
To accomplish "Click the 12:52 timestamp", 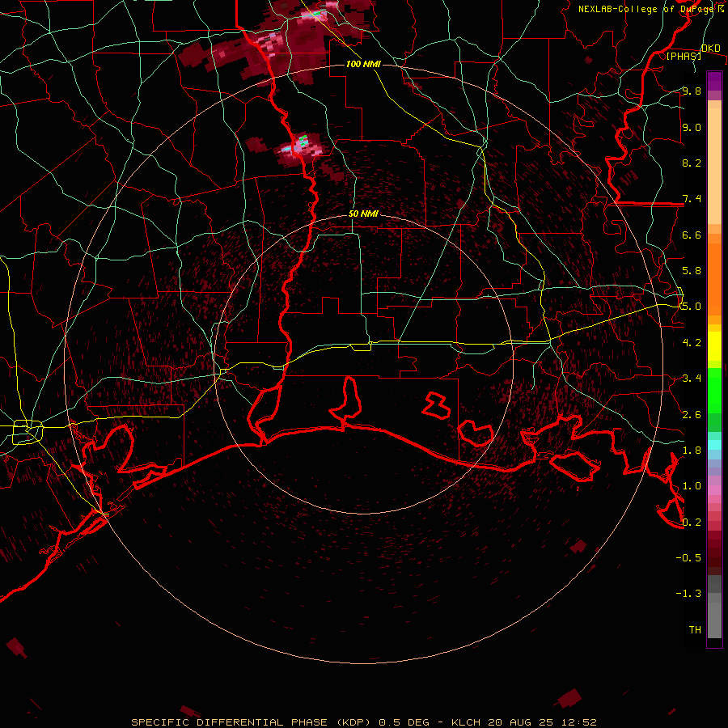I will pyautogui.click(x=578, y=722).
